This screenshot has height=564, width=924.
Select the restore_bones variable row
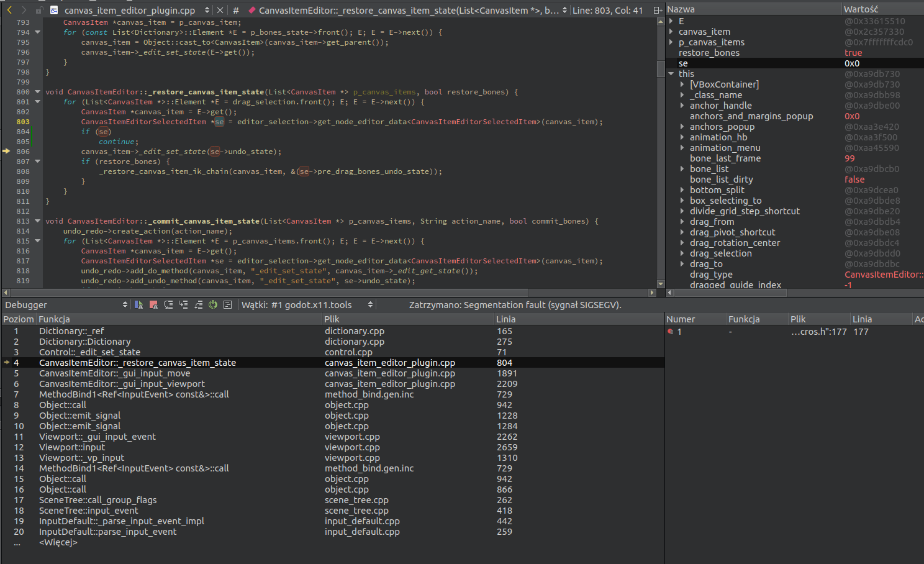(795, 53)
